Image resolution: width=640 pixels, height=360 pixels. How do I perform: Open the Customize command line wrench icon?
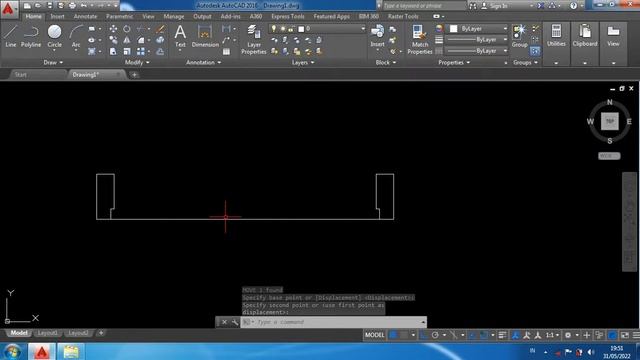(235, 322)
